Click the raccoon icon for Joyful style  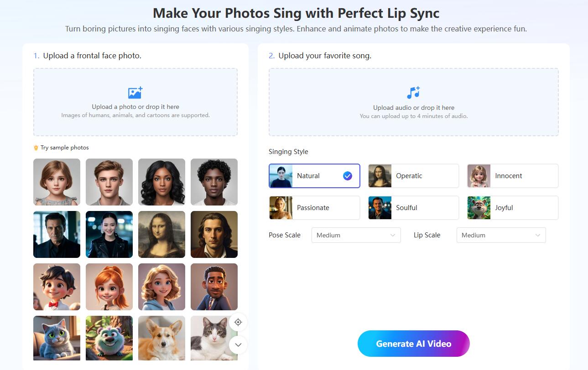point(479,208)
